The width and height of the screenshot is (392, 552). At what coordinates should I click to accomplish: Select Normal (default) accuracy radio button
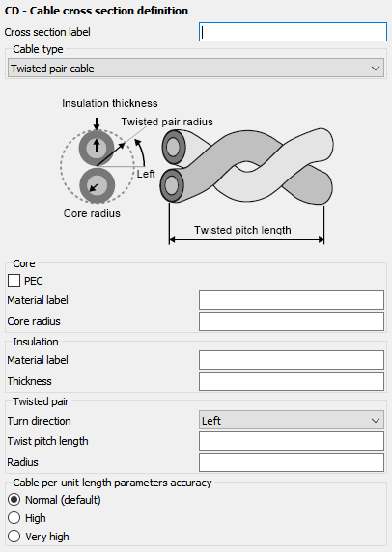[14, 500]
